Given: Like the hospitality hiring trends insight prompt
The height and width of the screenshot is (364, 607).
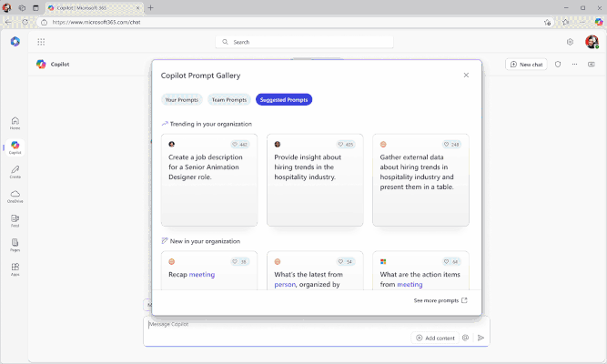Looking at the screenshot, I should 346,145.
